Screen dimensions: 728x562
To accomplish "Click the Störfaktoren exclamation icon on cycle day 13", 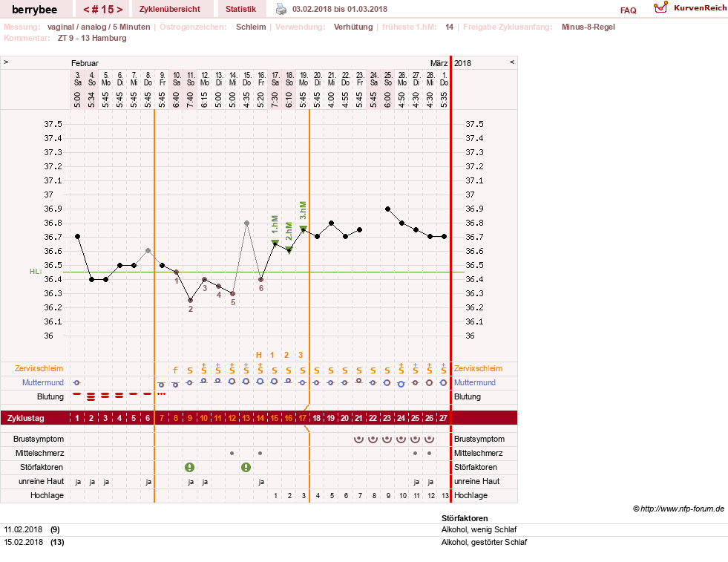I will coord(246,467).
